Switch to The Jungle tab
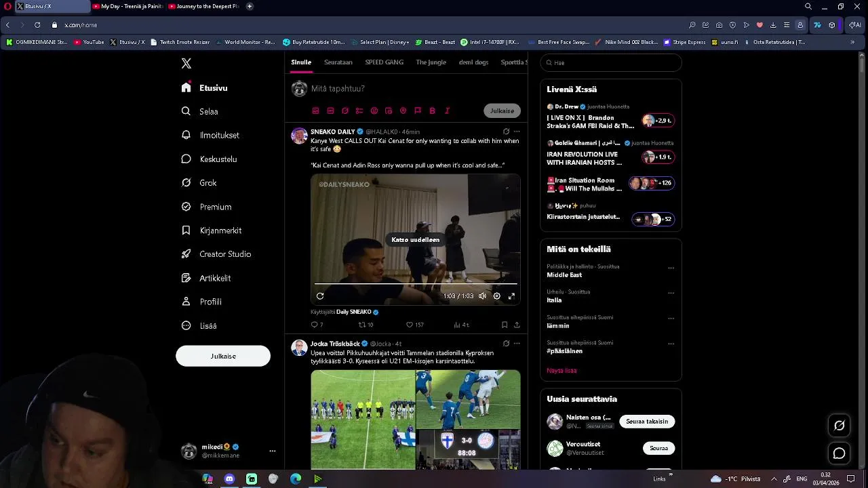This screenshot has width=868, height=488. 431,62
